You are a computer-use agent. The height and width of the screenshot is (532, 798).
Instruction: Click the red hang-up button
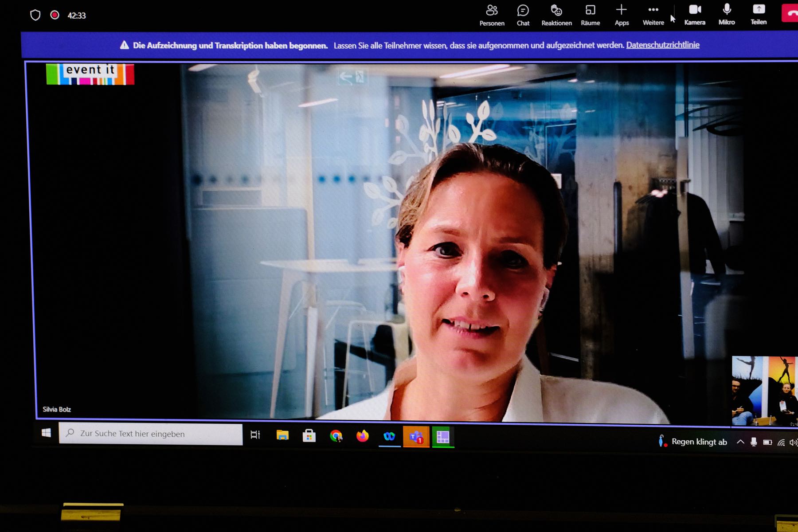790,13
